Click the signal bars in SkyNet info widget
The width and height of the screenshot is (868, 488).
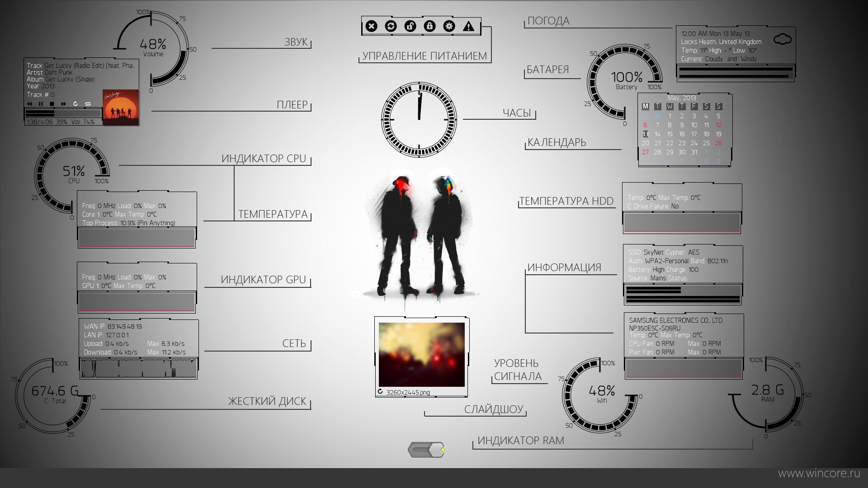click(x=683, y=295)
